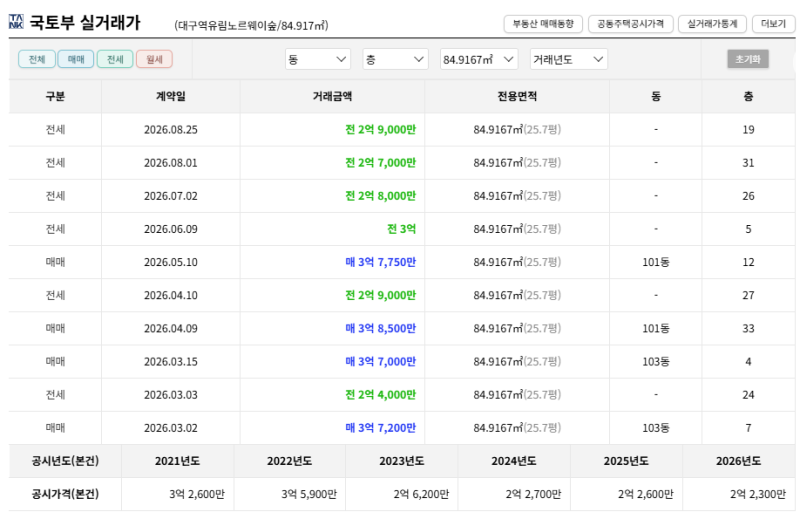Click official price 2억 6,200만

[x=421, y=495]
